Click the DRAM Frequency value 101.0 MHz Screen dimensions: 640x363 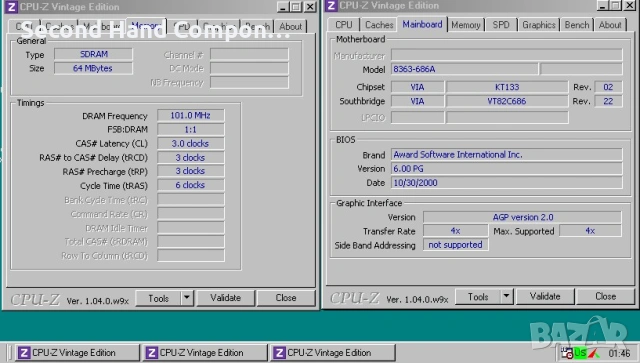pos(191,116)
